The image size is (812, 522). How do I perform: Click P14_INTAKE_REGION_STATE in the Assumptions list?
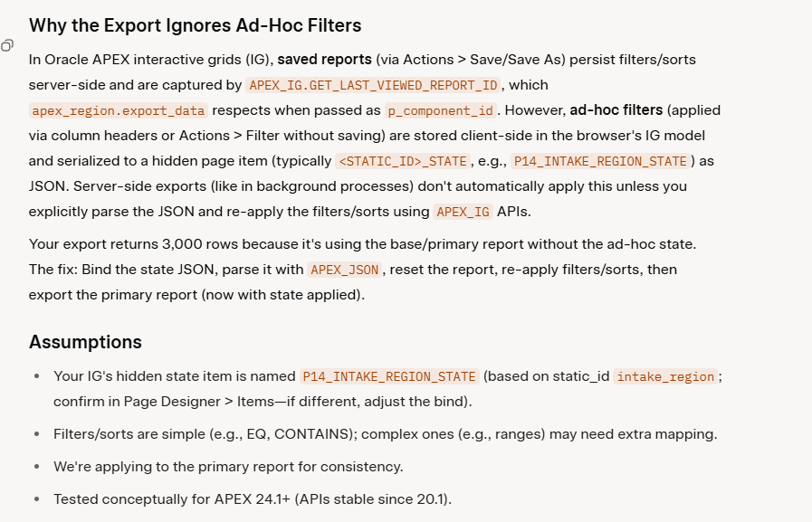389,376
